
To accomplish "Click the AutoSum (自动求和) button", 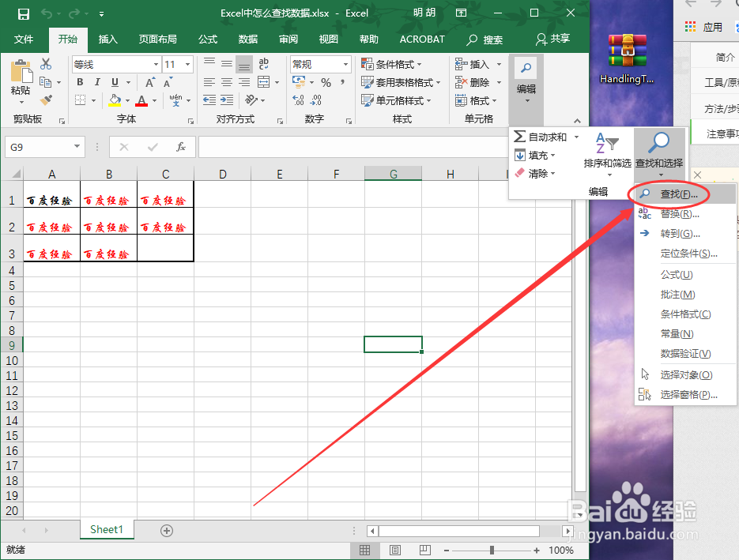I will (x=540, y=137).
